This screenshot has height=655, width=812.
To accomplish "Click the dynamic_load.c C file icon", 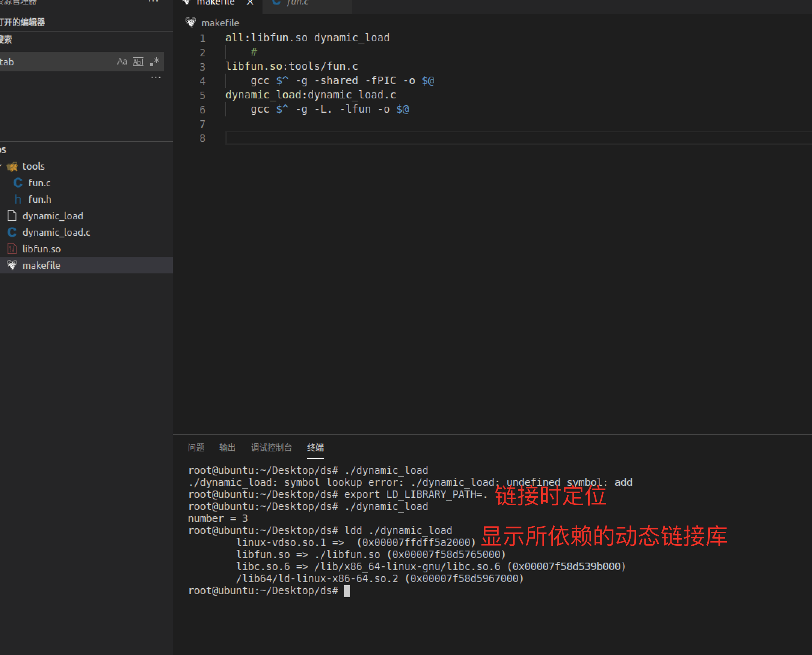I will [12, 232].
